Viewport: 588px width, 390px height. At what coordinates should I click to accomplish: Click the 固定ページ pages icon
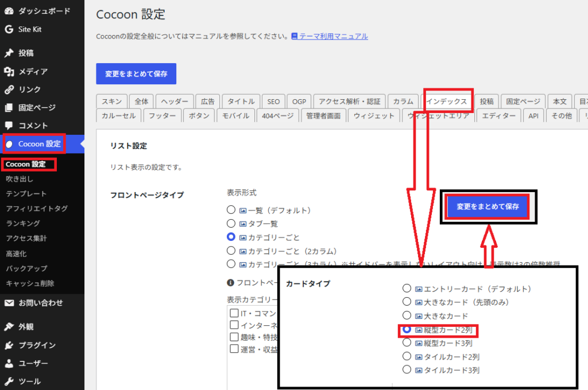pyautogui.click(x=9, y=108)
